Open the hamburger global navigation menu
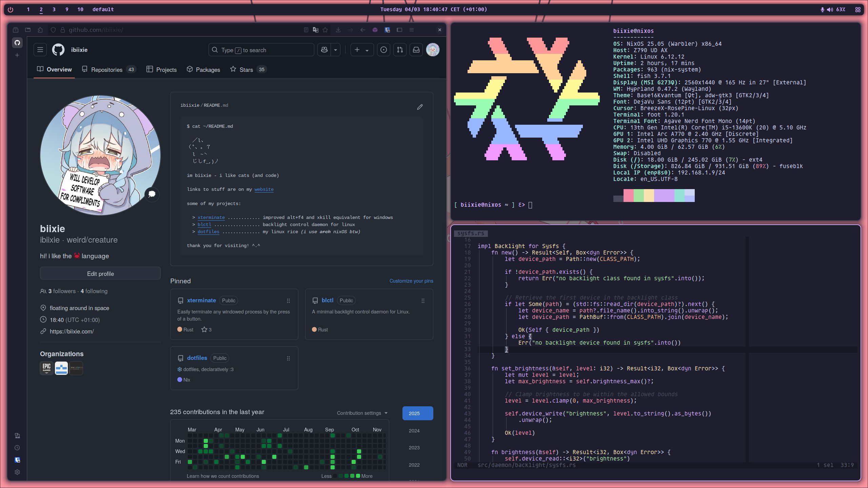This screenshot has width=868, height=488. pos(40,50)
